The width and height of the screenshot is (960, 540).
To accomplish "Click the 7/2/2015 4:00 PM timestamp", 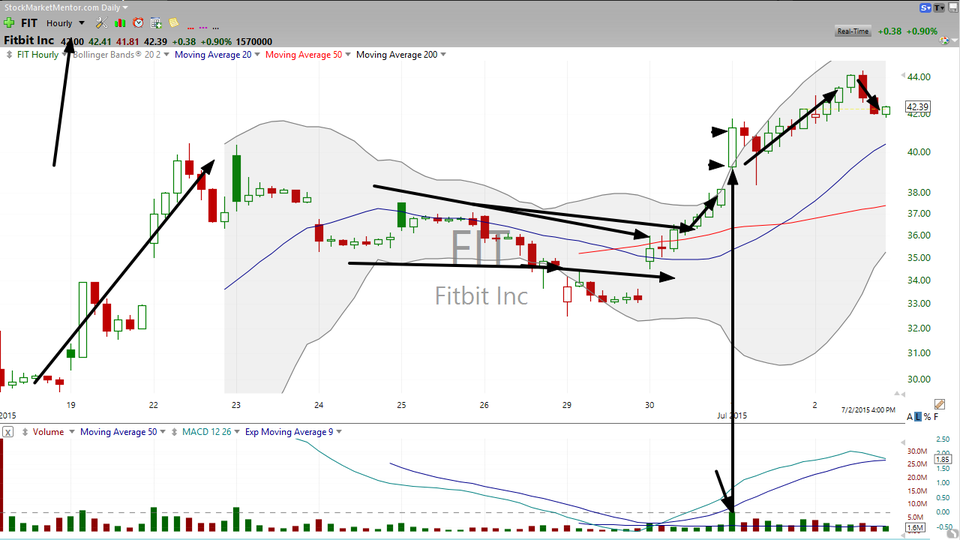I will point(868,410).
